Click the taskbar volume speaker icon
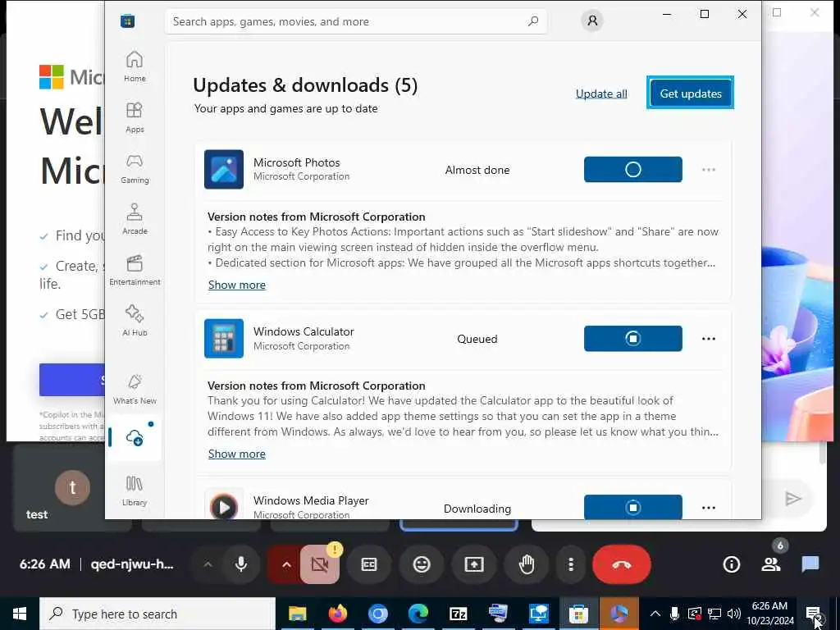This screenshot has width=840, height=630. tap(734, 614)
